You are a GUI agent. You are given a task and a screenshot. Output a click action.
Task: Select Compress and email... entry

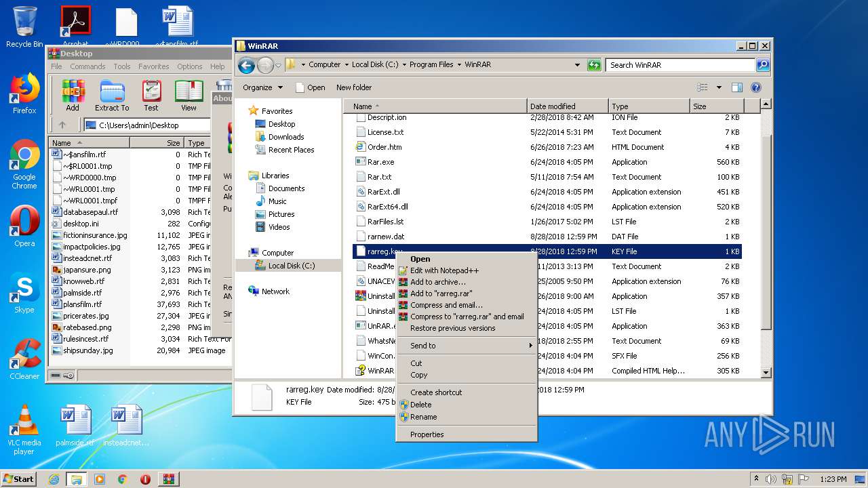467,305
